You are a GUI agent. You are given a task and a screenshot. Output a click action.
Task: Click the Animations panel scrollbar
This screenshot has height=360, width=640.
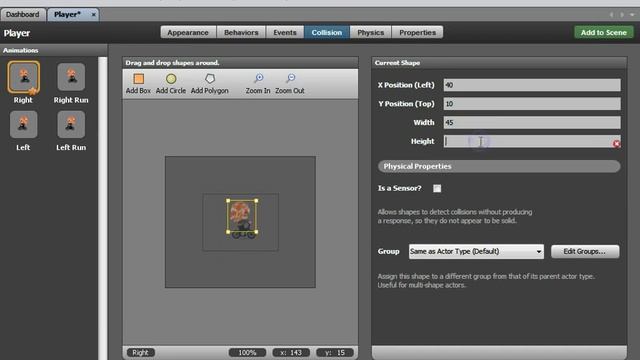(102, 208)
